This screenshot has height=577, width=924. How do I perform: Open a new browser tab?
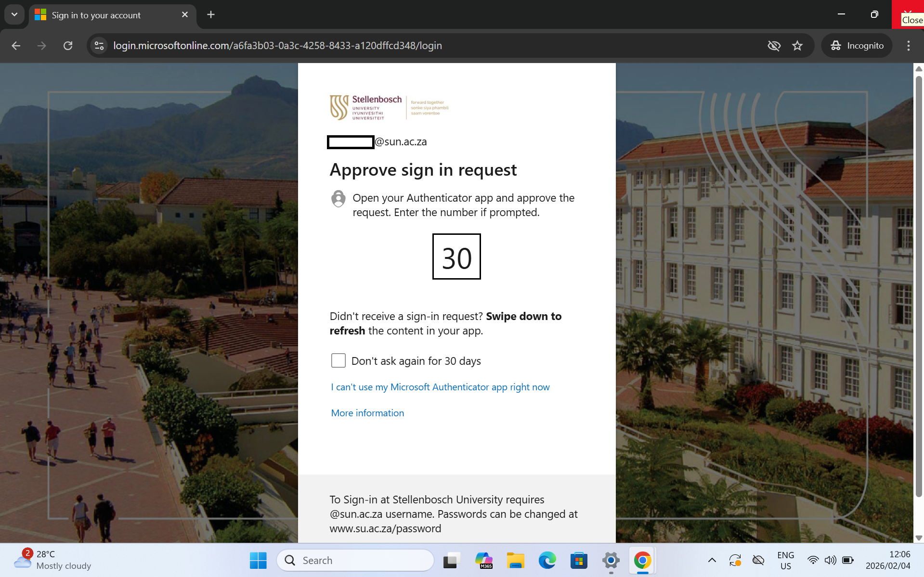(210, 14)
